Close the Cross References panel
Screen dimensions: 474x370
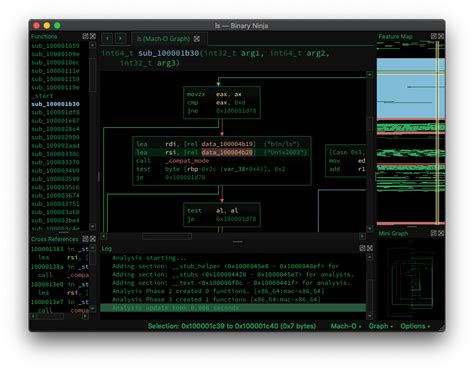(93, 239)
